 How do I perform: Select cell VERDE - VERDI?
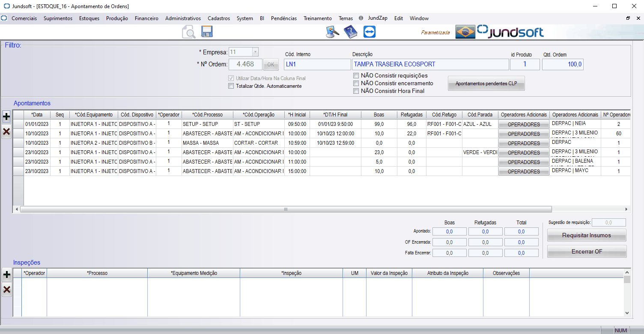[480, 152]
